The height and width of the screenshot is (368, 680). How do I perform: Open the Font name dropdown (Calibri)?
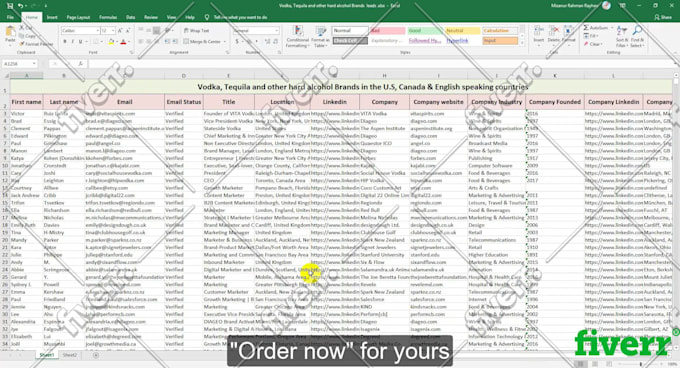pyautogui.click(x=98, y=31)
